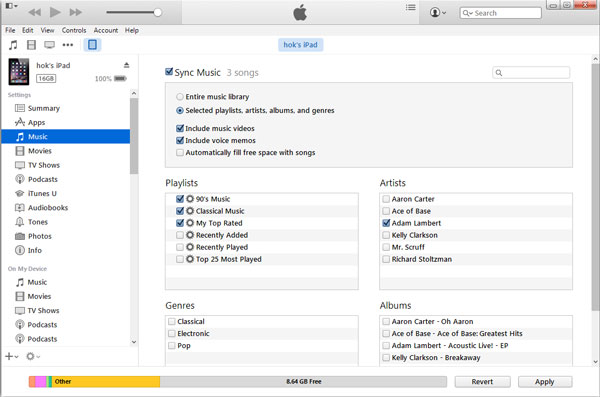The height and width of the screenshot is (397, 600).
Task: Open the search magnifier dropdown in Search box
Action: point(468,13)
